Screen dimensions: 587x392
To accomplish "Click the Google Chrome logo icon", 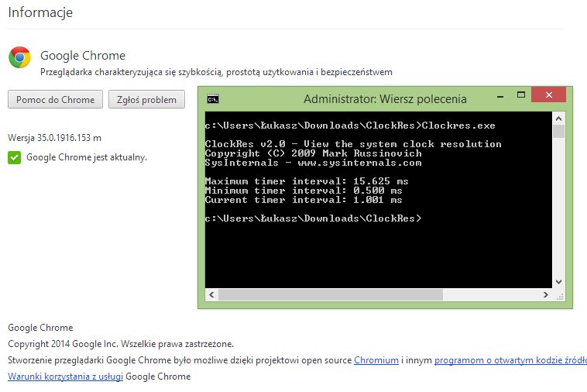I will [x=19, y=57].
